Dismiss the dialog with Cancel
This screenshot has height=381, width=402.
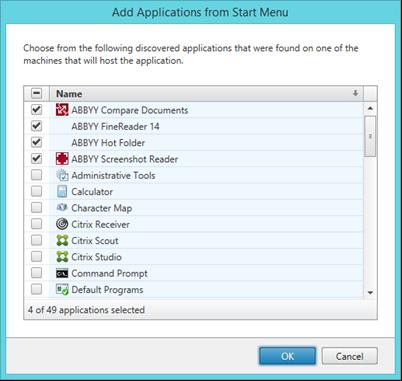click(349, 356)
